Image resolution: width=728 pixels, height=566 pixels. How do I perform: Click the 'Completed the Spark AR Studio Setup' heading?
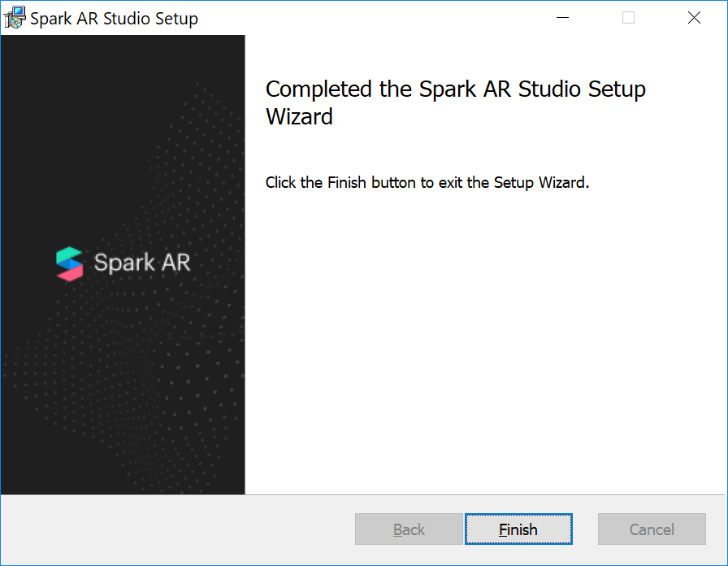(x=455, y=89)
